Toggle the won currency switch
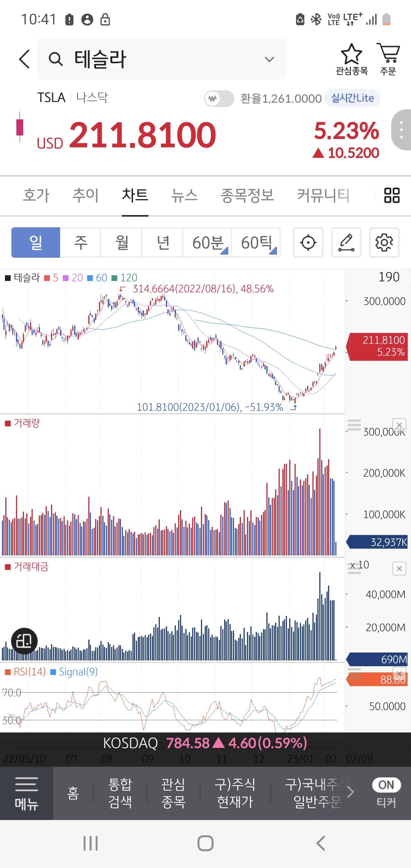The image size is (411, 868). (x=219, y=99)
